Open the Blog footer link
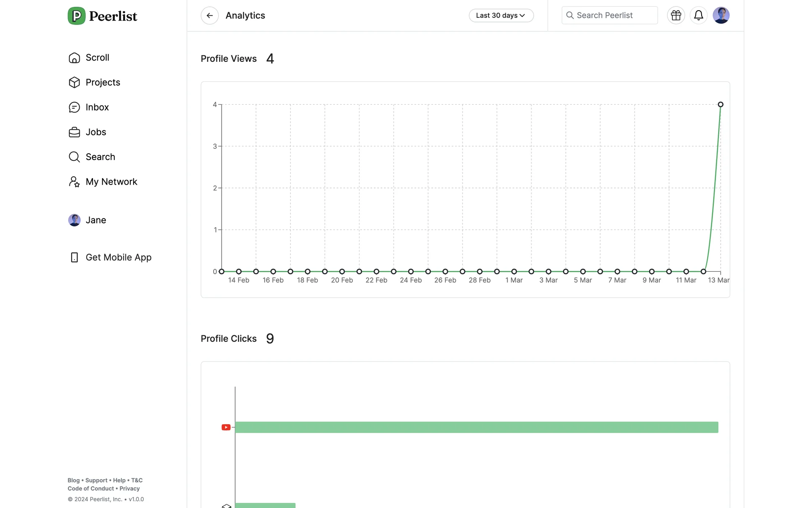Viewport: 812px width, 508px height. click(x=74, y=480)
